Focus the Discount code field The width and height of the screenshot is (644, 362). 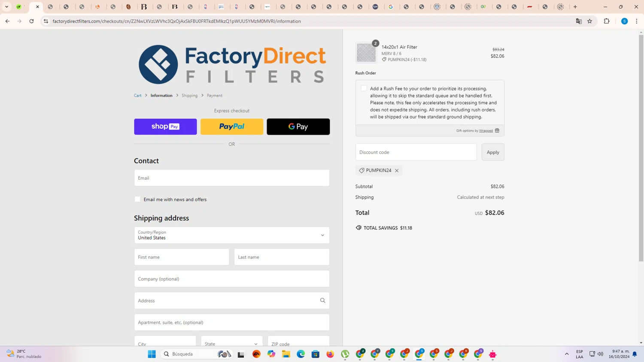[416, 152]
